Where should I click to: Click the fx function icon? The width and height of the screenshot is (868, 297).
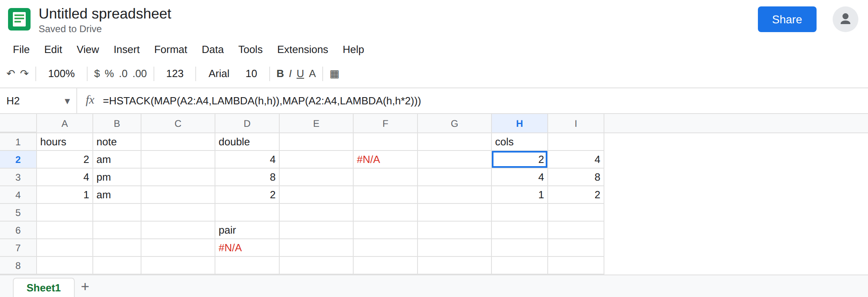point(90,100)
